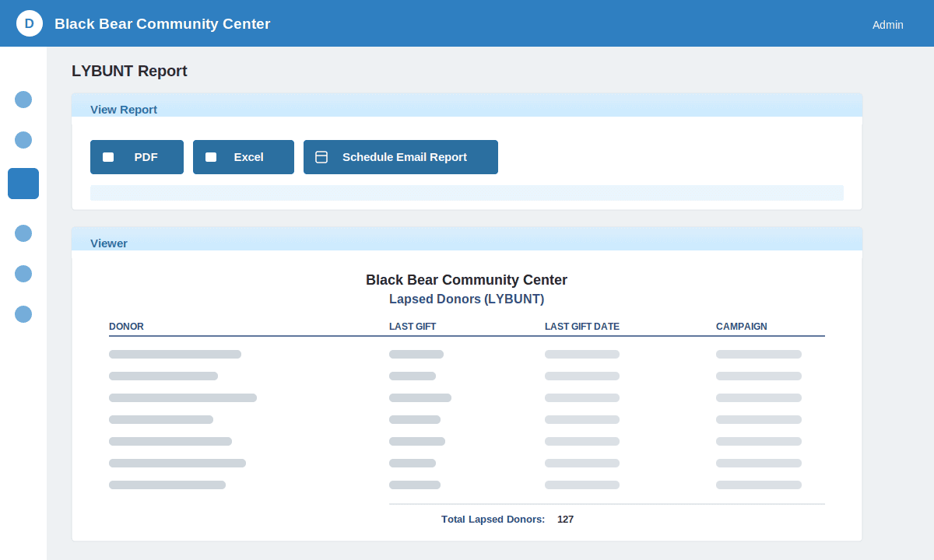Sort by the CAMPAIGN column header
934x560 pixels.
742,327
